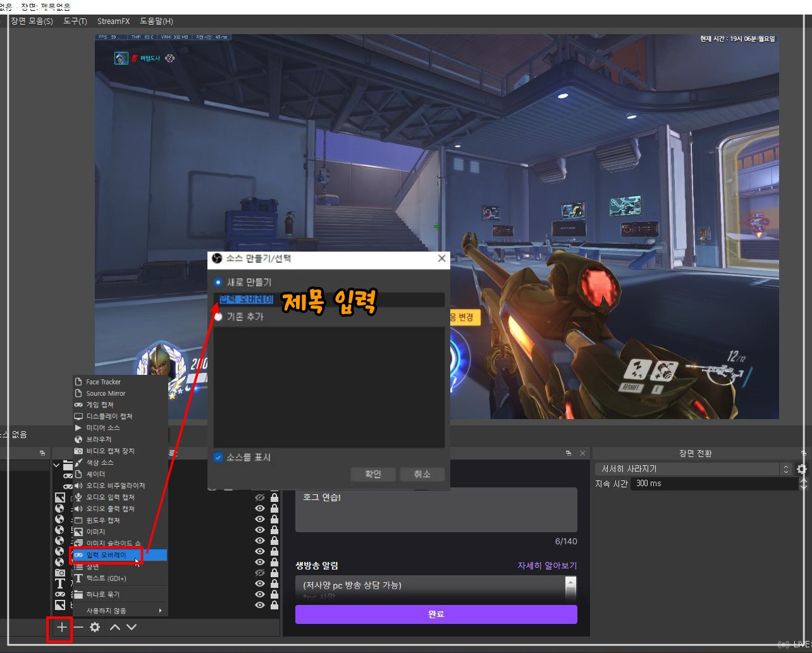
Task: Select 오디오 비주얼라이저 source
Action: [120, 485]
